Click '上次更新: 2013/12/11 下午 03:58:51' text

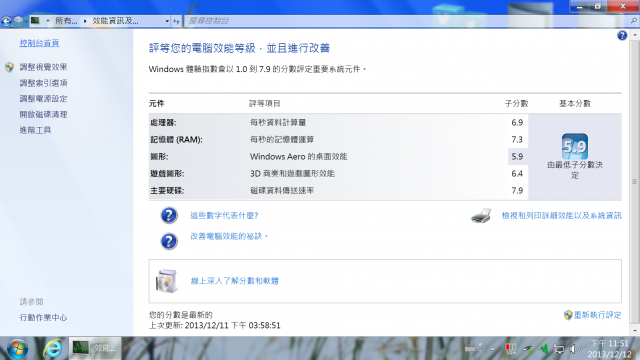point(215,325)
